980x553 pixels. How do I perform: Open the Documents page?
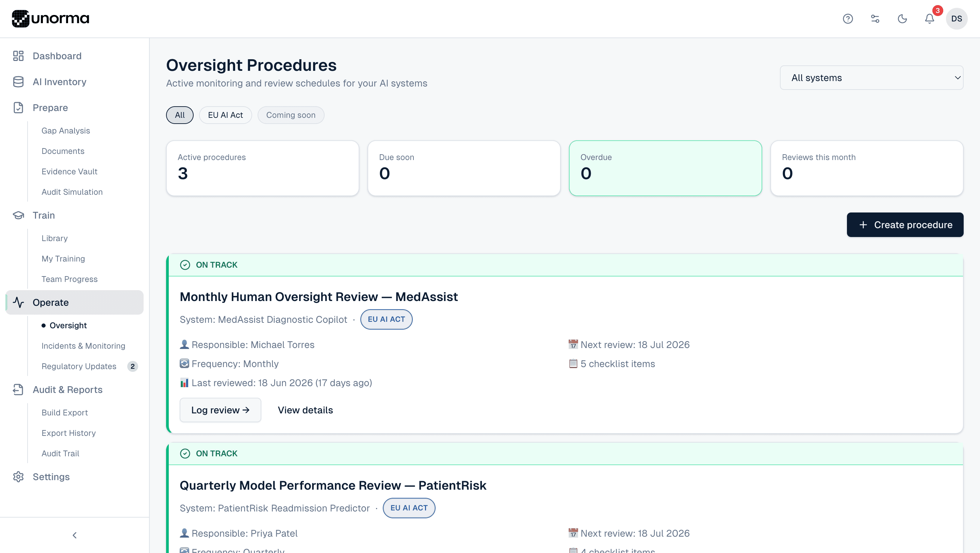coord(63,151)
